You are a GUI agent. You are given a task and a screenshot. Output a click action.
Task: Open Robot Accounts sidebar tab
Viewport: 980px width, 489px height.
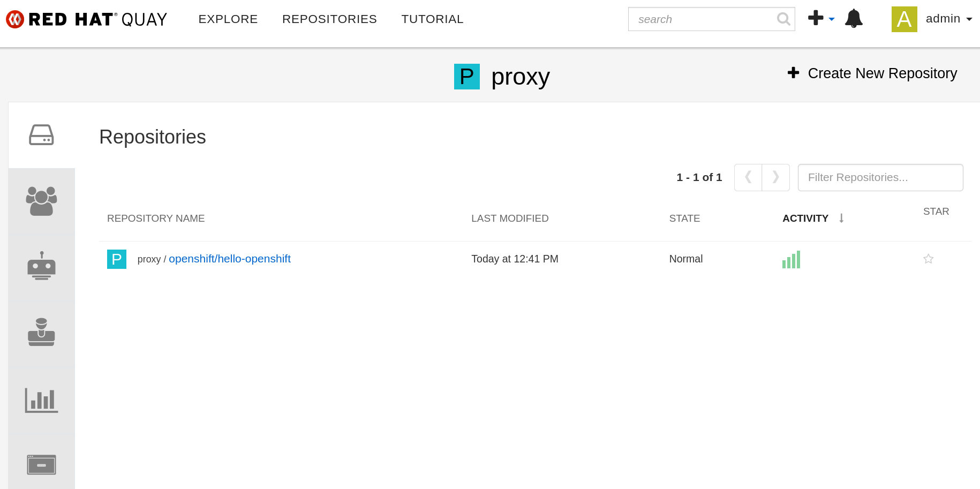tap(41, 266)
